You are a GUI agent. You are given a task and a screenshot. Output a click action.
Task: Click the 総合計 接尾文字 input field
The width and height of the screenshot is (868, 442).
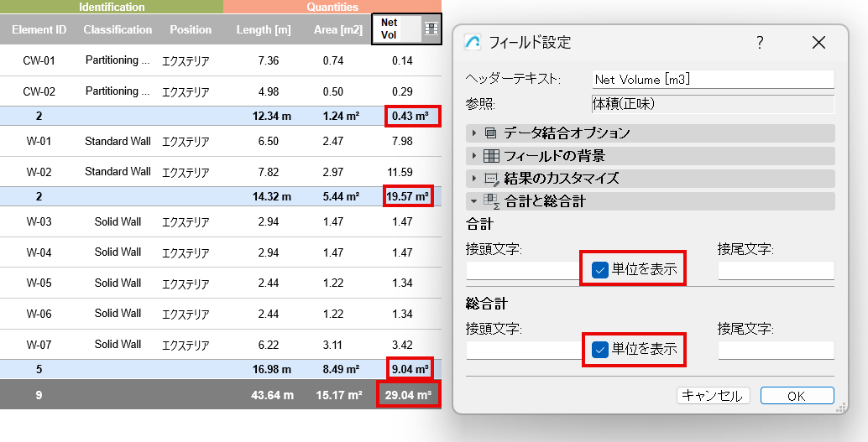coord(776,351)
